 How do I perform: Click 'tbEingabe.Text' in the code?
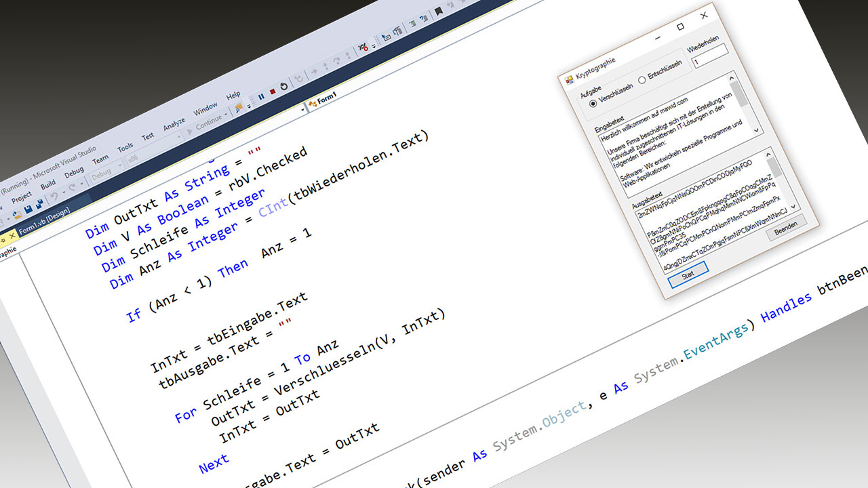click(257, 319)
